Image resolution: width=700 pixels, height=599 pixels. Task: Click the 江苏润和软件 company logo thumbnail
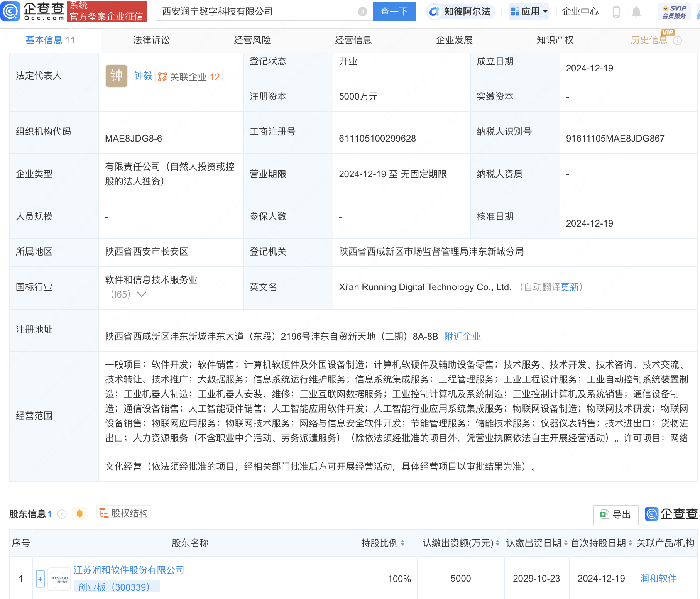click(59, 579)
